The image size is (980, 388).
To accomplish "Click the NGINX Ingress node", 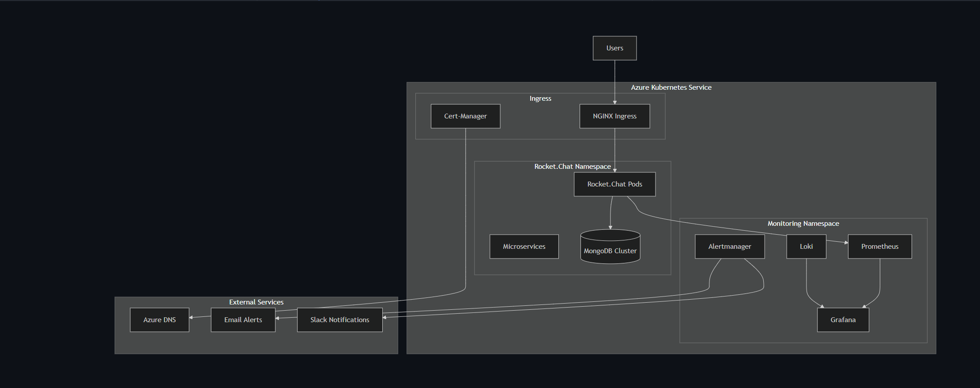I will point(614,116).
